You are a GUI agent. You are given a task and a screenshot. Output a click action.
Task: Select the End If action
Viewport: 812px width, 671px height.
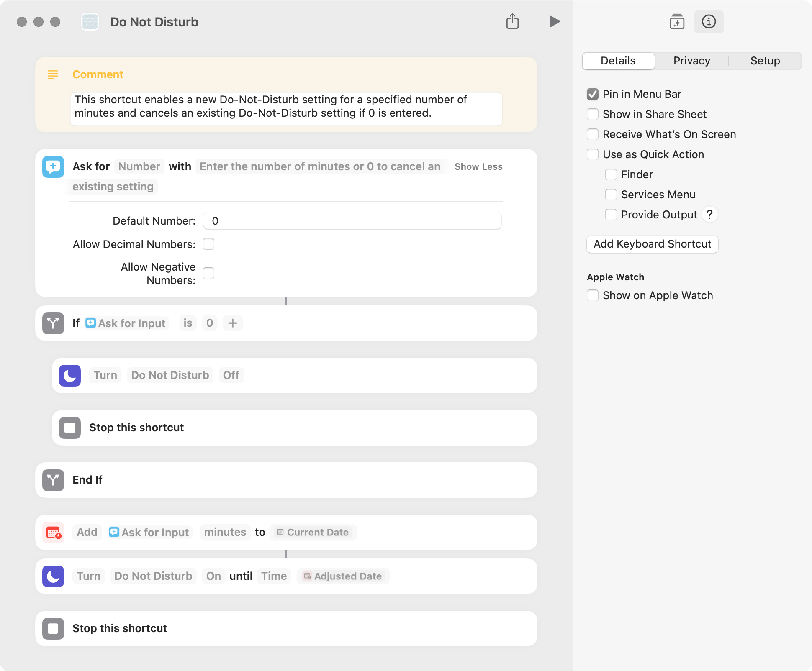pos(286,480)
